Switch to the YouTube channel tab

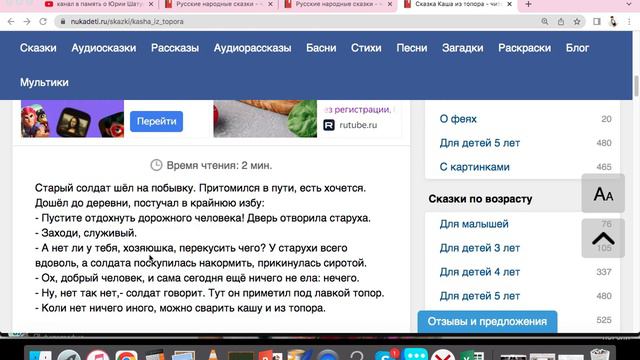click(x=99, y=4)
